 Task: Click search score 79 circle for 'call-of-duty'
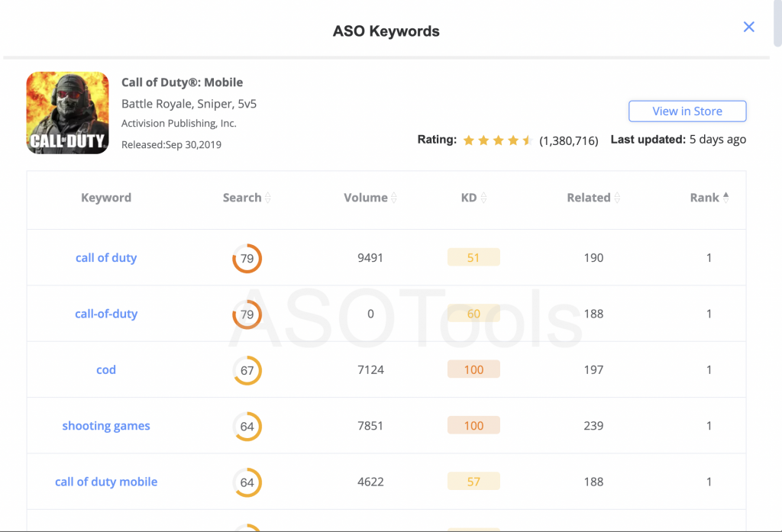pyautogui.click(x=247, y=314)
